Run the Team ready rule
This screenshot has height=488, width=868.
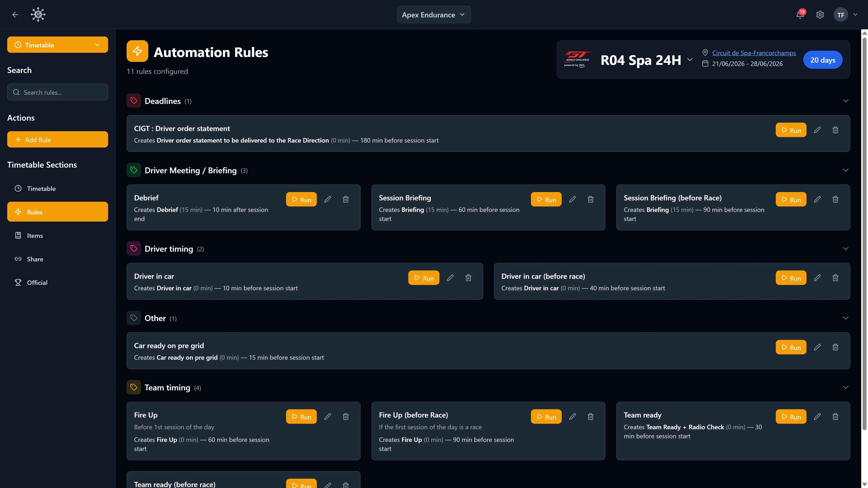[791, 417]
